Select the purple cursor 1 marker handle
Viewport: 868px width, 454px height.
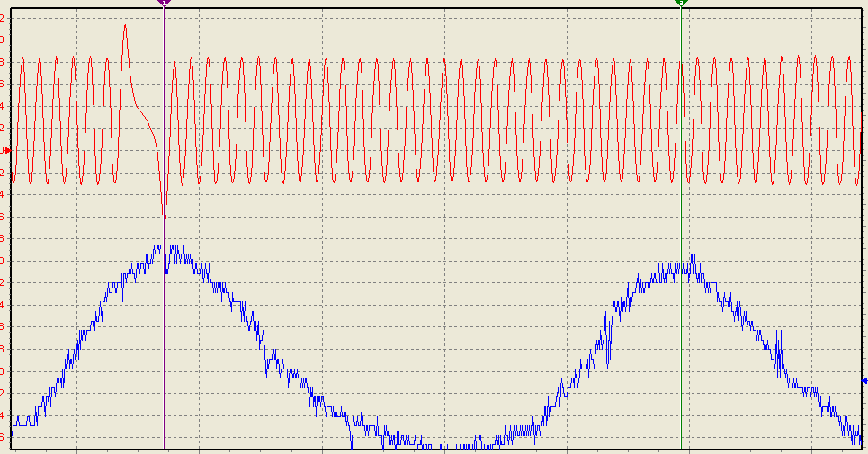pyautogui.click(x=164, y=3)
